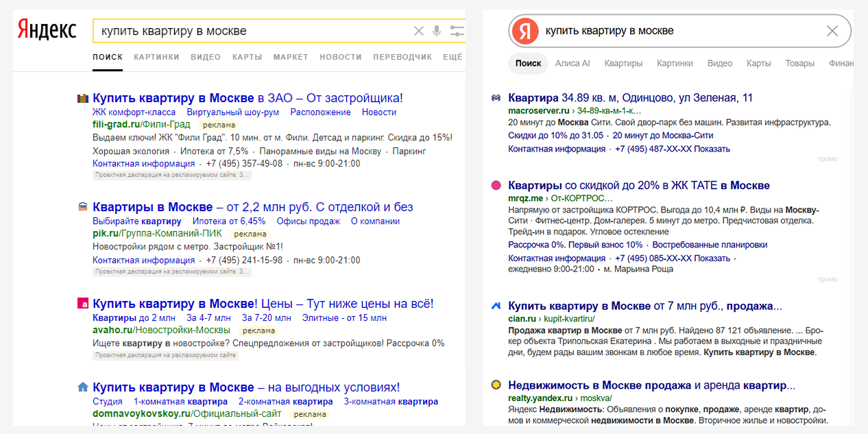Open the ВИДЕО tab in the left window
The image size is (868, 434).
pos(206,57)
